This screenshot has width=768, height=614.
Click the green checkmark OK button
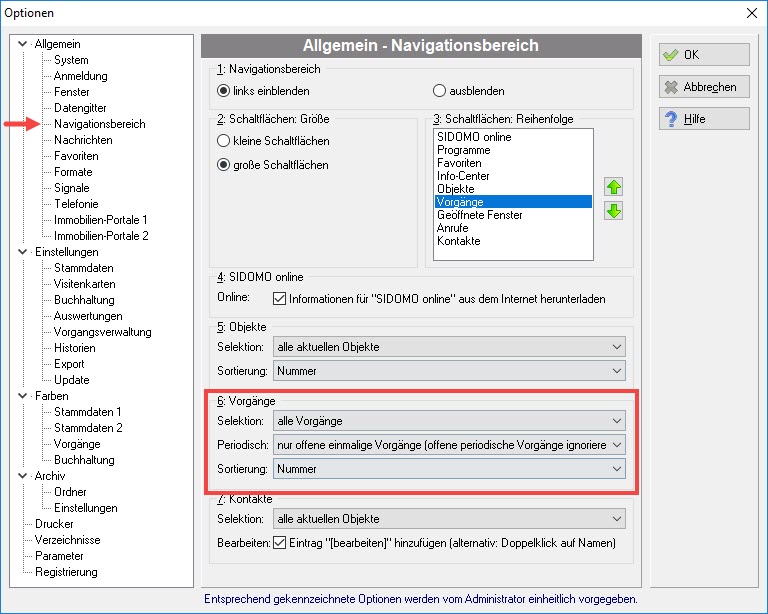(x=704, y=54)
